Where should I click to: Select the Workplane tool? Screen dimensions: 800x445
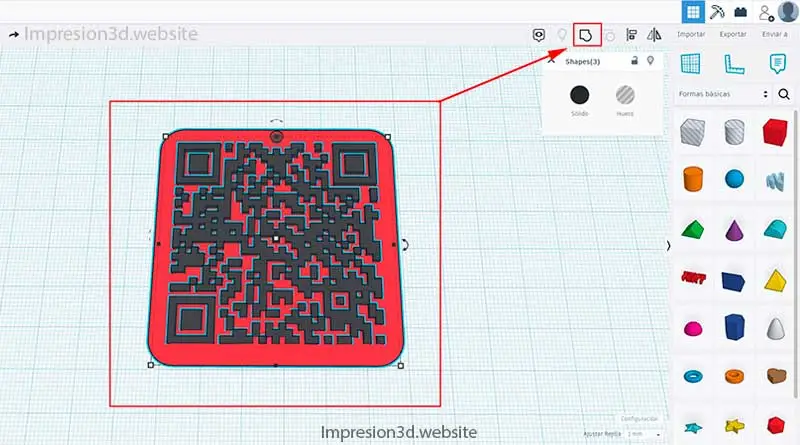pyautogui.click(x=691, y=64)
